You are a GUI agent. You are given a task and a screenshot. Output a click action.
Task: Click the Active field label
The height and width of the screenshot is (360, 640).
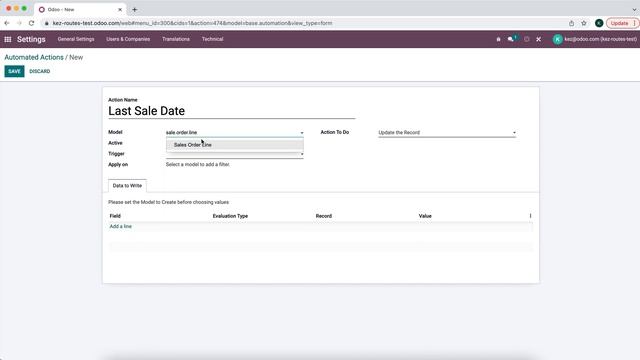coord(115,143)
